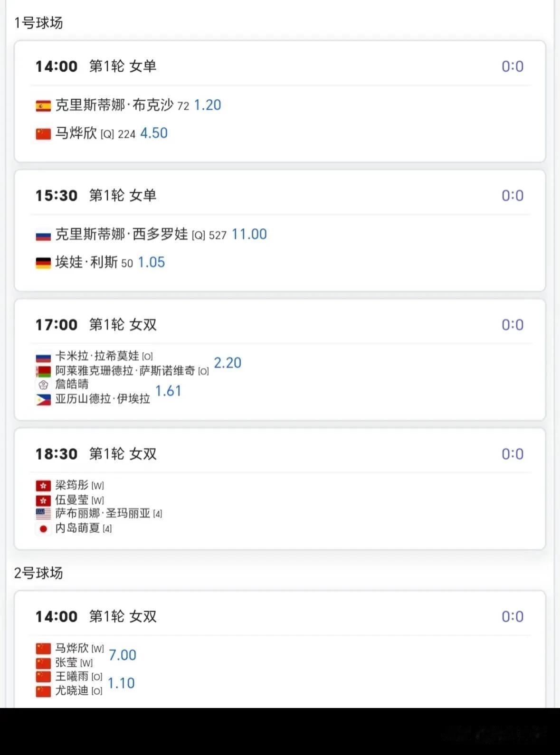Click the Hong Kong flag beside 梁筠彤
This screenshot has width=560, height=755.
[43, 486]
